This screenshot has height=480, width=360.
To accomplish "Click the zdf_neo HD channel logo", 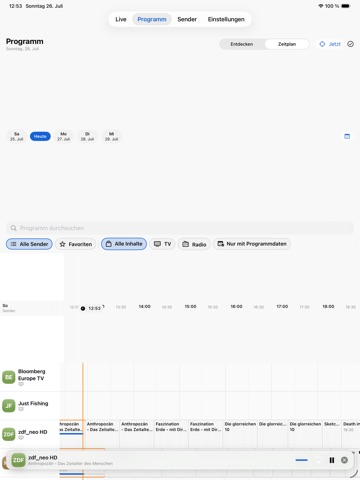I will (x=9, y=434).
